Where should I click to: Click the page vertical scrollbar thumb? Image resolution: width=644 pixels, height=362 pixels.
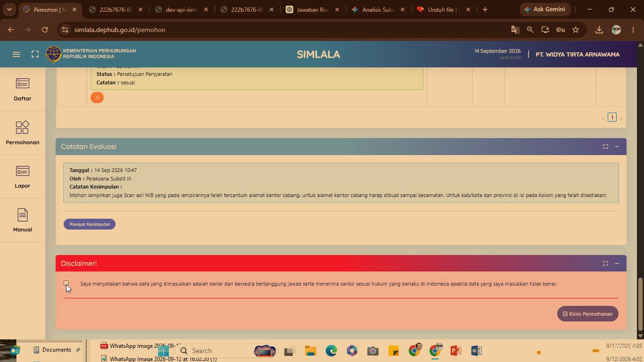(640, 304)
